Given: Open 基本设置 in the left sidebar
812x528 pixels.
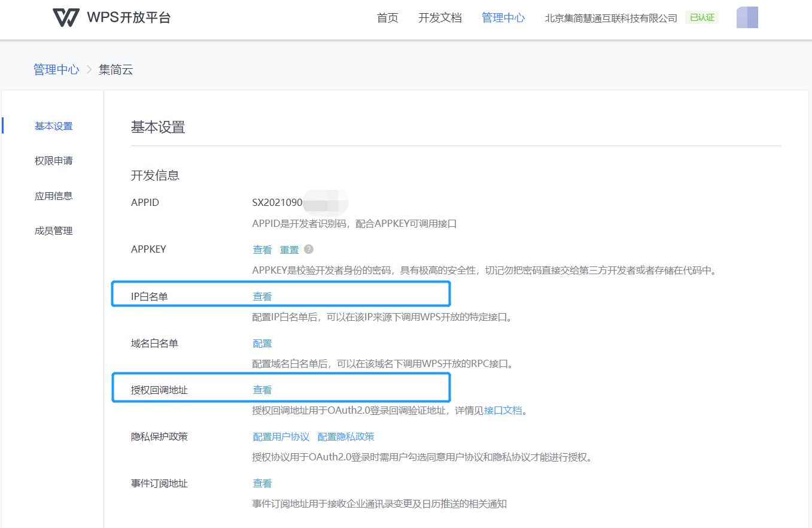Looking at the screenshot, I should [x=54, y=126].
